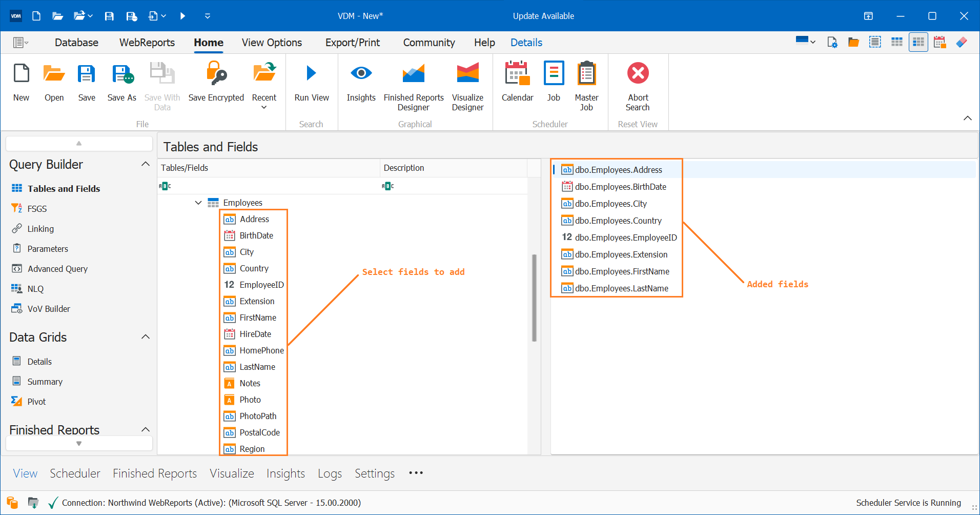Collapse the Employees table tree node
The width and height of the screenshot is (980, 515).
pos(198,203)
